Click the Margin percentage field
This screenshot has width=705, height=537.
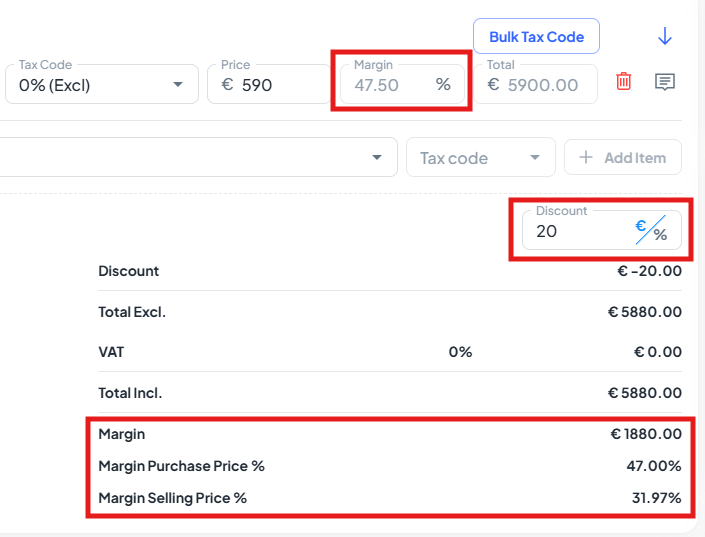coord(402,84)
